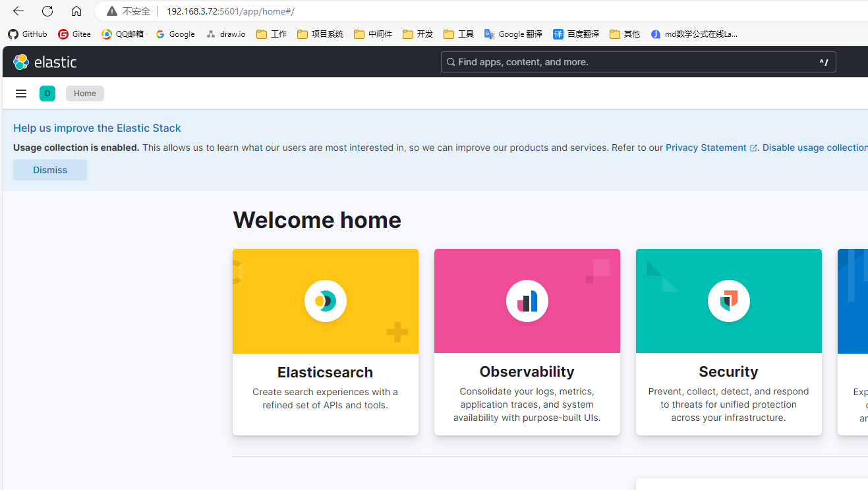Open the Elasticsearch card title
Screen dimensions: 868x490
[326, 372]
